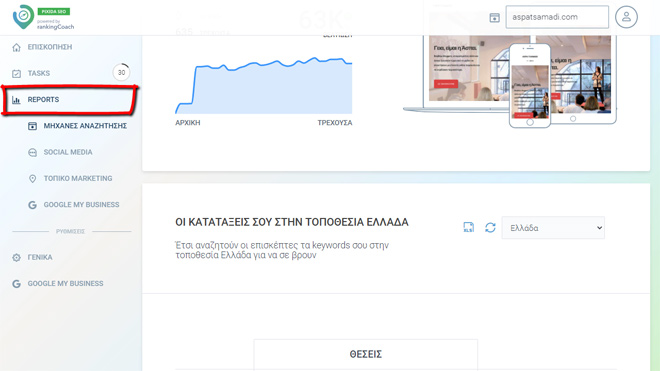Click the Google My Business submenu G icon
660x371 pixels.
point(32,205)
